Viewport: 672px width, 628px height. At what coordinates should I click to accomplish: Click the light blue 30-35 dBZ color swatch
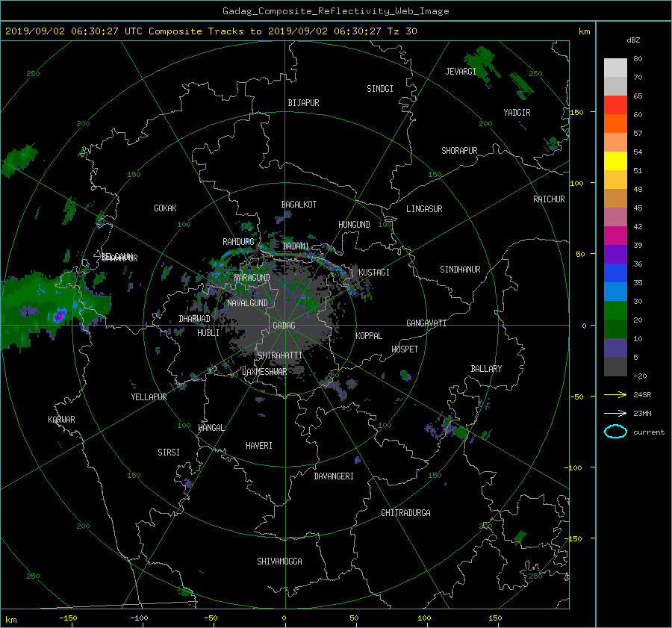(x=615, y=292)
